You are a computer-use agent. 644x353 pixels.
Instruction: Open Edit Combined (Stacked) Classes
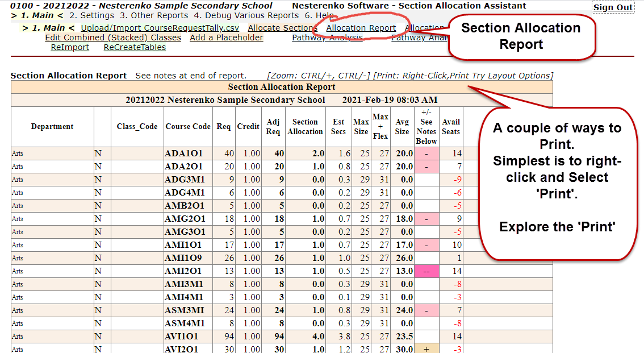coord(113,38)
